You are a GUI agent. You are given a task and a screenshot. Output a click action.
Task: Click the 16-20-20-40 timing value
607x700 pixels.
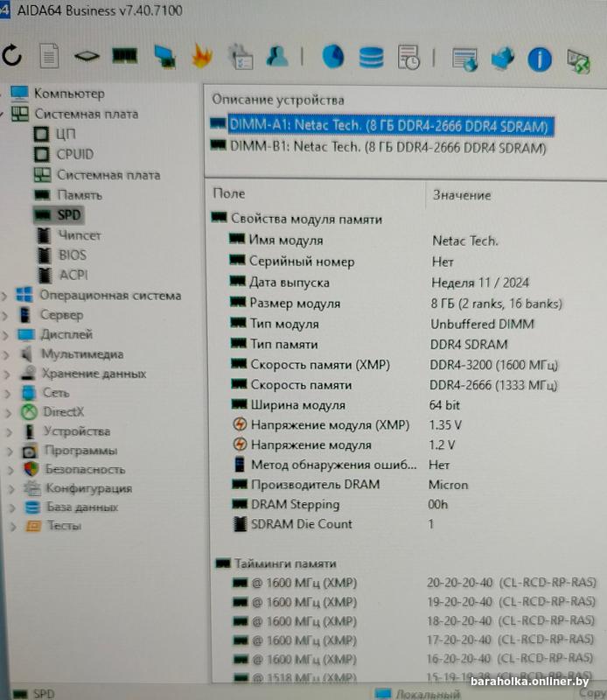click(459, 659)
